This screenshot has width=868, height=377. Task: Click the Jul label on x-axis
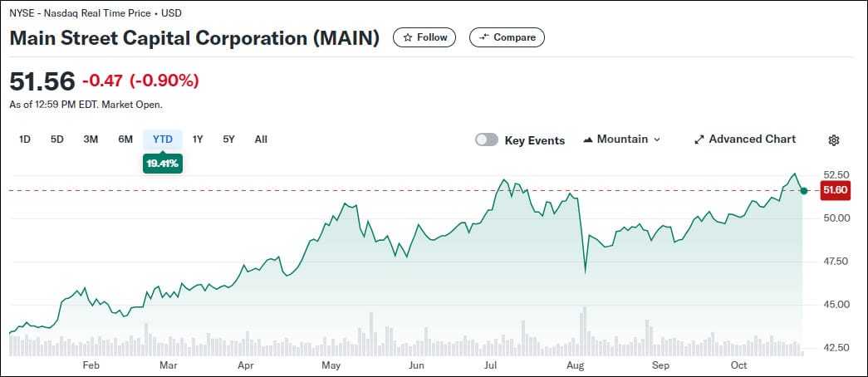pos(490,365)
